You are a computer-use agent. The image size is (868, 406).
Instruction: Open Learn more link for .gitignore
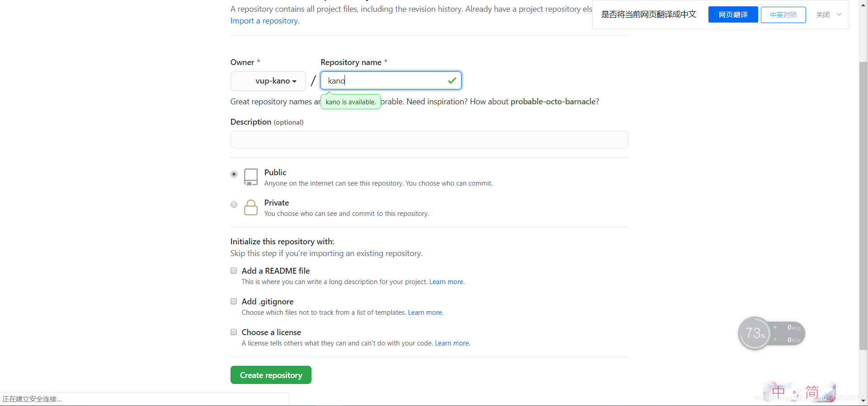tap(425, 313)
